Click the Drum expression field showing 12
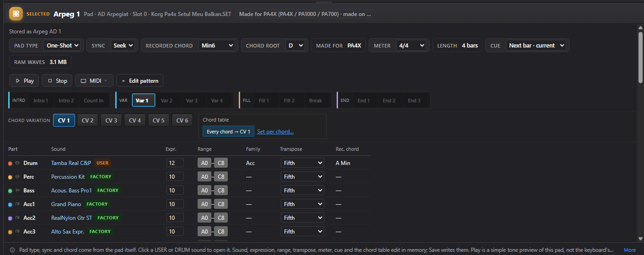This screenshot has width=644, height=255. [x=175, y=163]
